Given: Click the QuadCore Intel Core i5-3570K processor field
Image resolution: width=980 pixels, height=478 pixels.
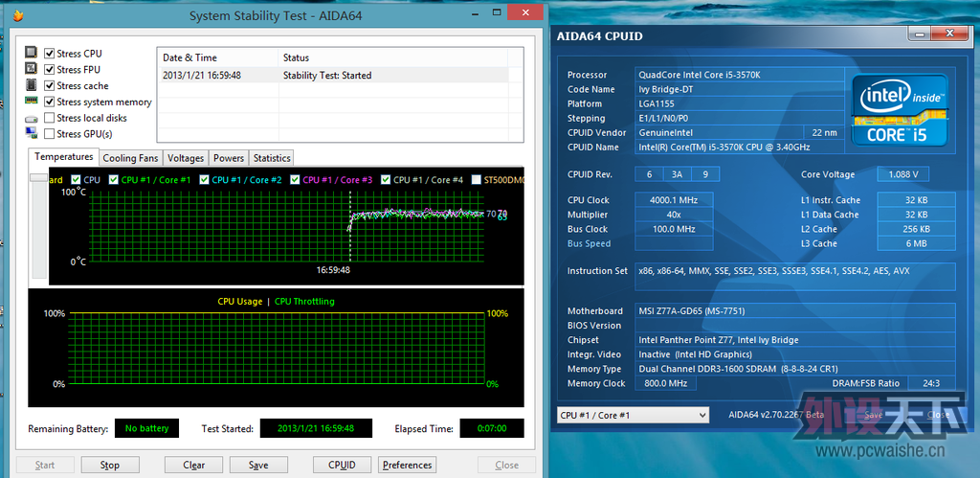Looking at the screenshot, I should [x=740, y=75].
